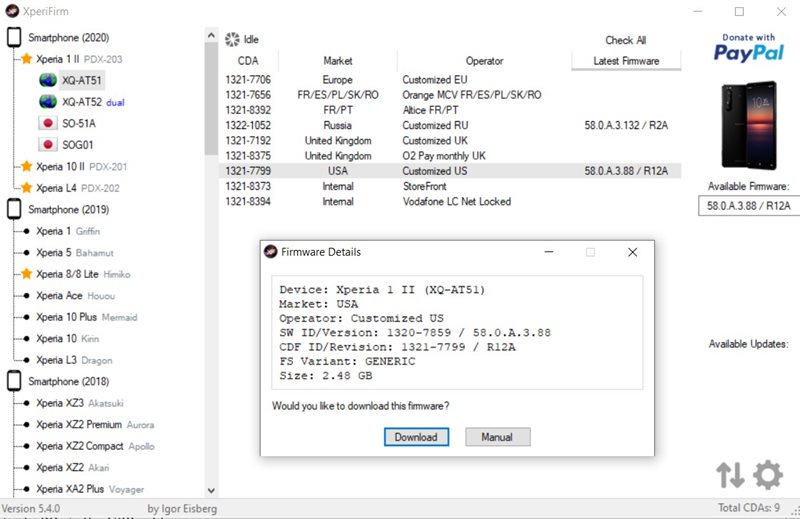The image size is (800, 519).
Task: Minimize the Firmware Details dialog
Action: point(549,252)
